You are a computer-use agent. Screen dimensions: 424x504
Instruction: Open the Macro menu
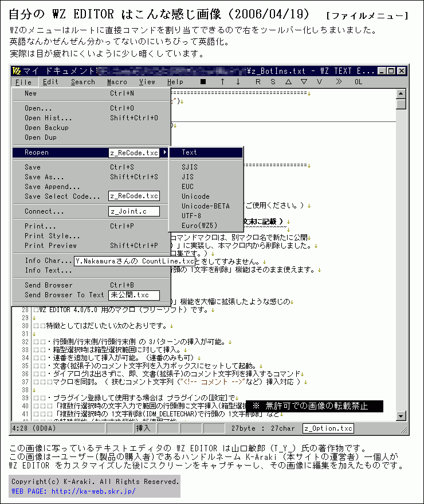click(x=117, y=82)
